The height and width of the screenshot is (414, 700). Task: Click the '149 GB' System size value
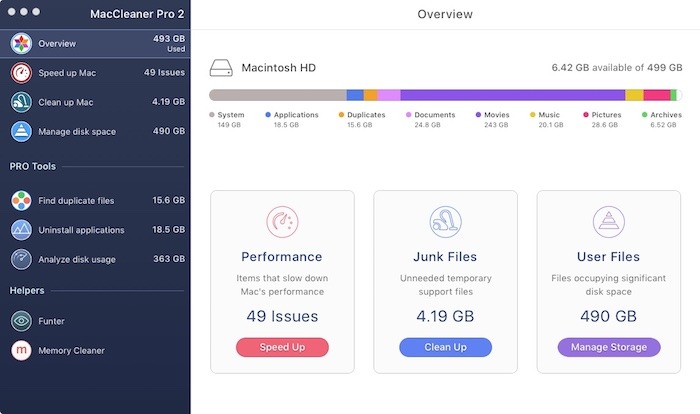229,125
